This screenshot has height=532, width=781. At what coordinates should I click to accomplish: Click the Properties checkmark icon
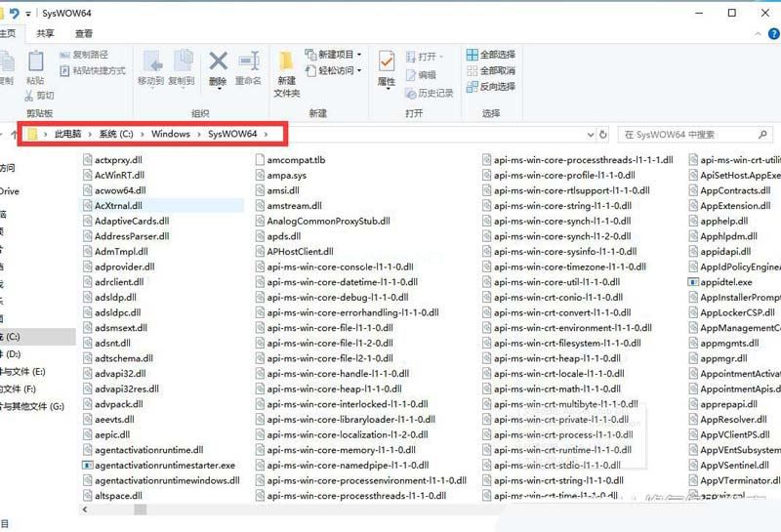(387, 62)
